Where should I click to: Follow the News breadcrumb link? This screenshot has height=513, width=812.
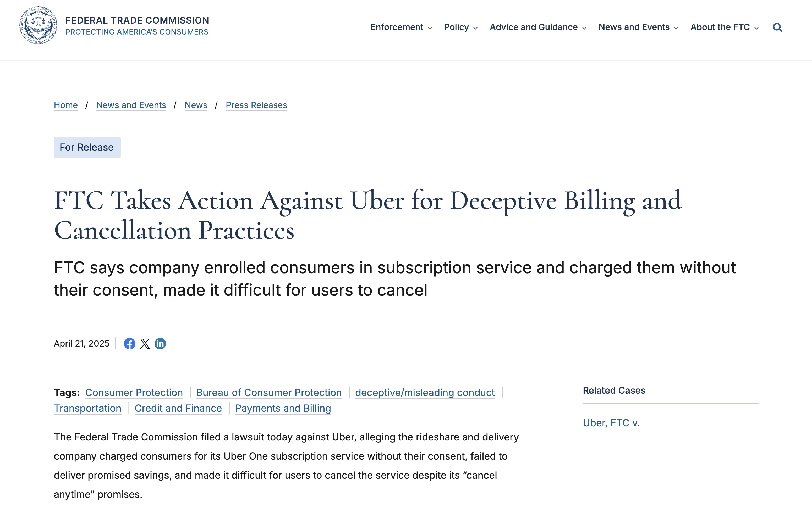[196, 105]
